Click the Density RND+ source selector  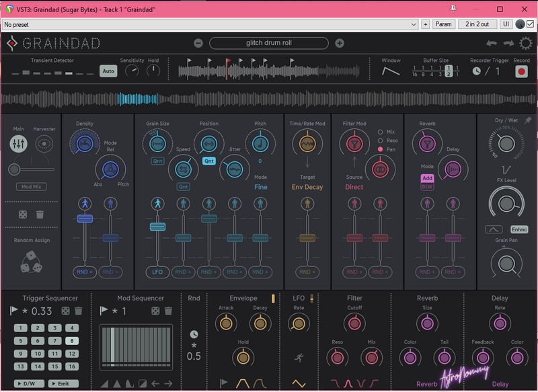[x=85, y=272]
